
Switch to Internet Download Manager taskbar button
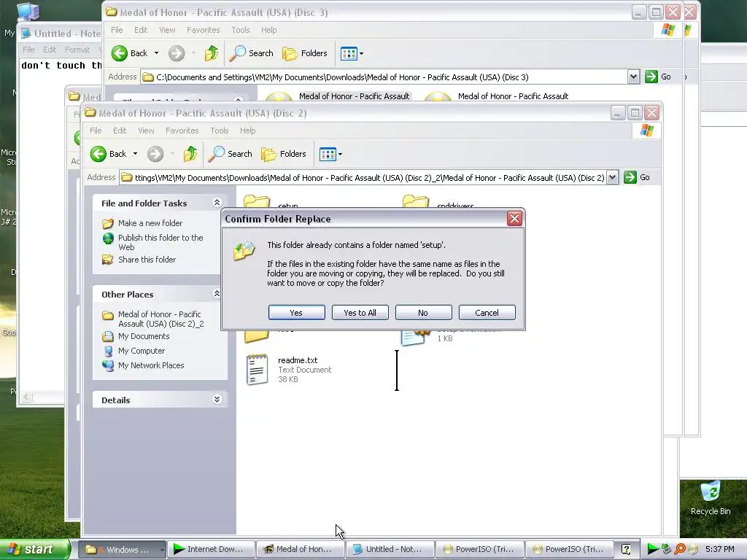click(211, 550)
